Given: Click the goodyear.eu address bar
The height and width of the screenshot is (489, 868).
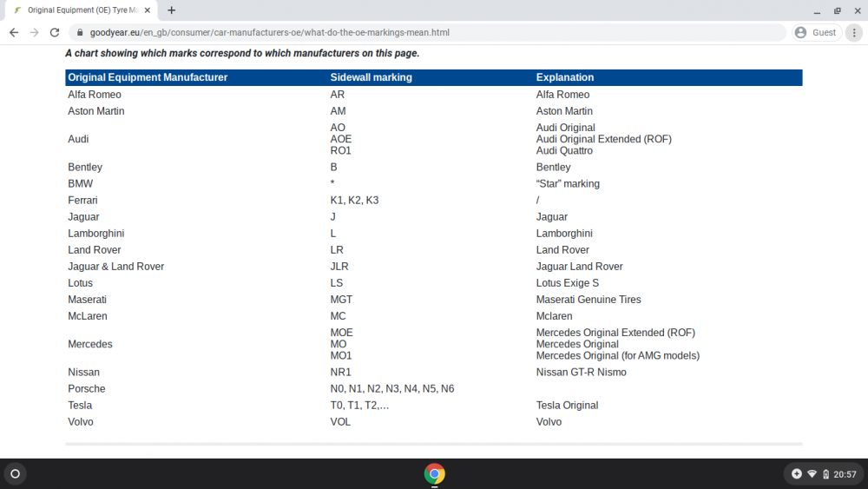Looking at the screenshot, I should tap(427, 33).
